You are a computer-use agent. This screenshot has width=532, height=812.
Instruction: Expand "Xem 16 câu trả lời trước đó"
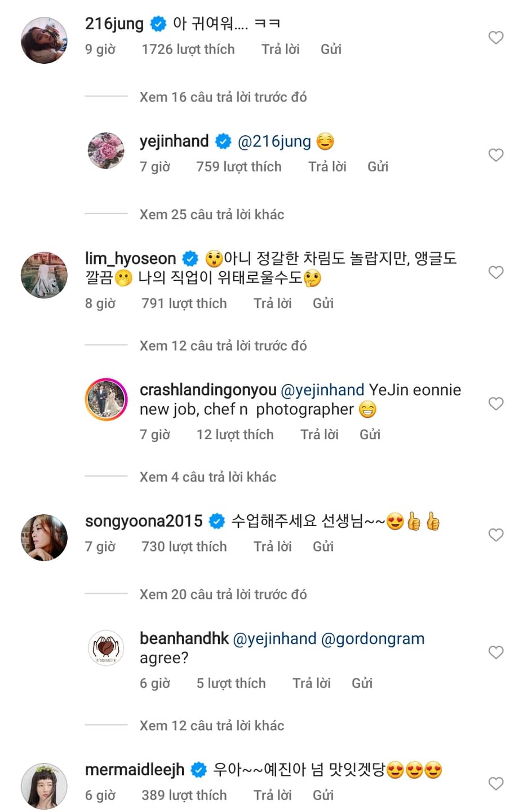click(x=223, y=97)
